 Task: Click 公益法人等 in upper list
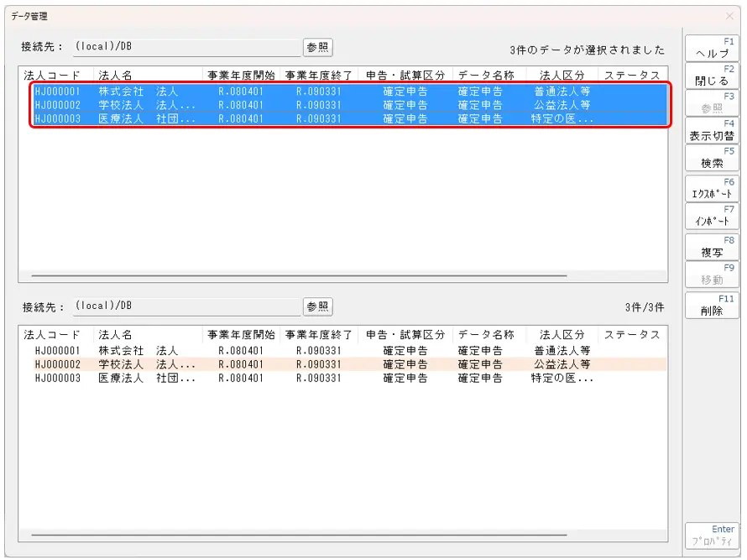point(562,105)
